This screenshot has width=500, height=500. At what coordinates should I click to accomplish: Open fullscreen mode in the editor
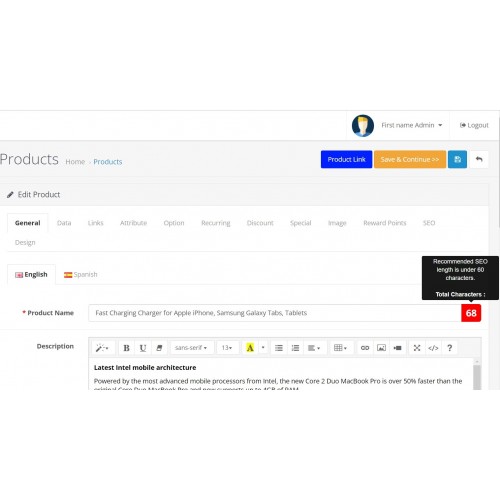coord(417,348)
